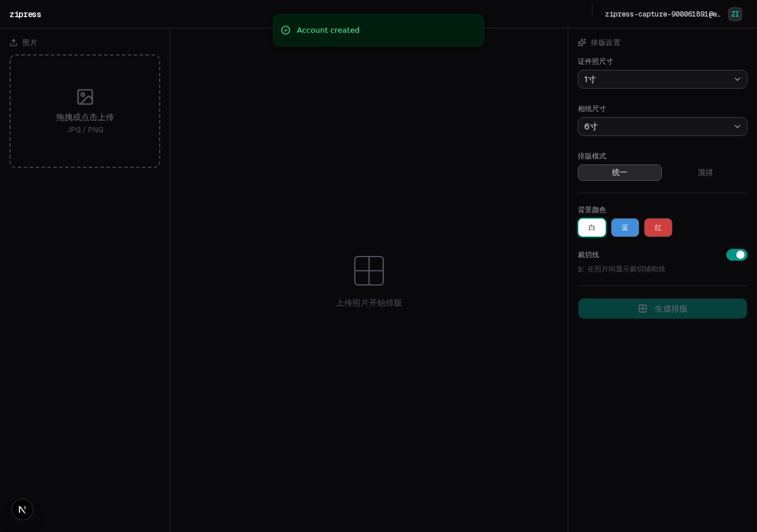Click the ZI user avatar
Viewport: 757px width, 532px height.
click(x=735, y=14)
